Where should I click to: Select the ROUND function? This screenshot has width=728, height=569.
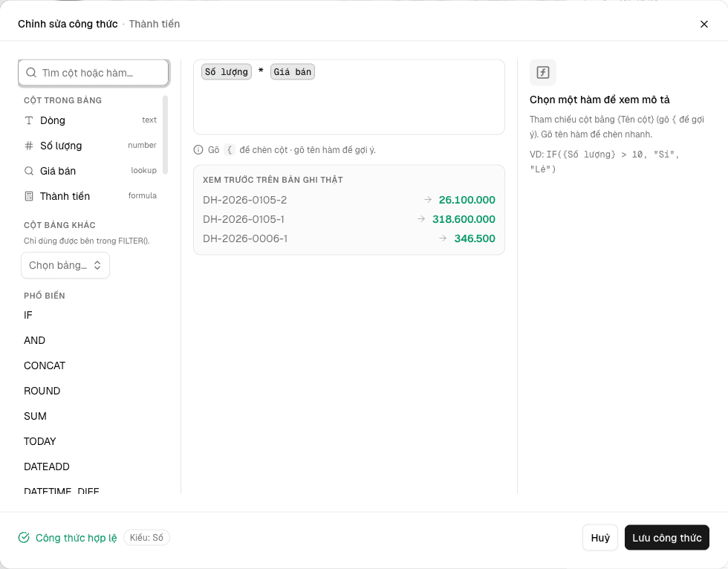(x=42, y=391)
